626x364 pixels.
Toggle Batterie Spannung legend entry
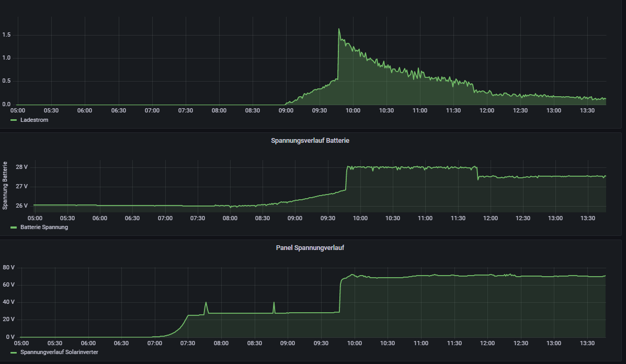click(x=44, y=227)
